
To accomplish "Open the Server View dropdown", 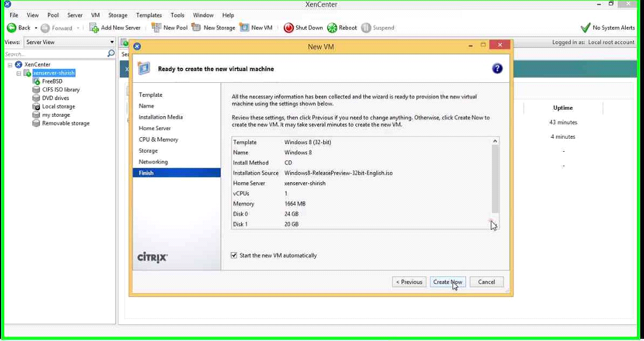I will (x=70, y=42).
